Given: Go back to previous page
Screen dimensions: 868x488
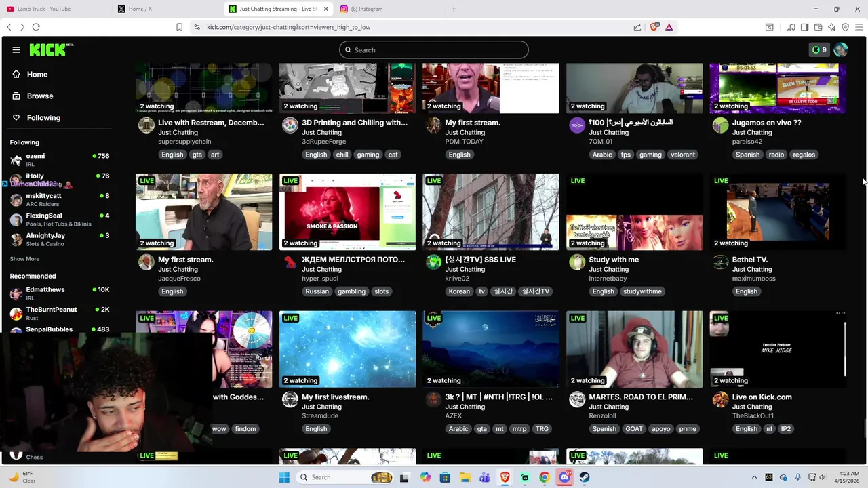Looking at the screenshot, I should tap(9, 27).
